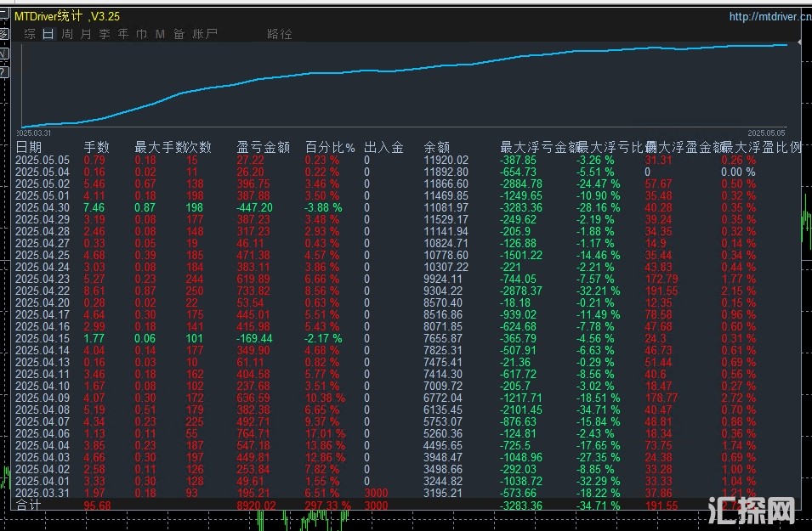This screenshot has width=812, height=531.
Task: Click the balance 7009.72
Action: [x=443, y=386]
